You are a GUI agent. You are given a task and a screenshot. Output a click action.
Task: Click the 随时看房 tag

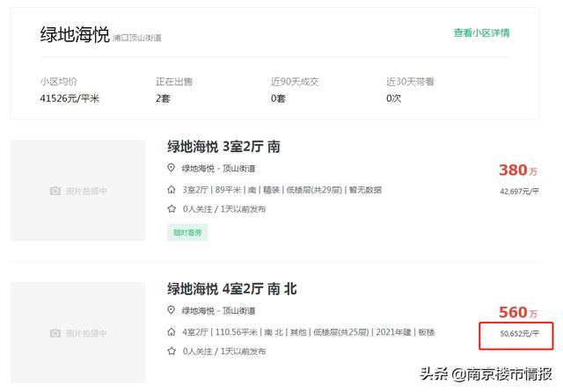pyautogui.click(x=187, y=232)
